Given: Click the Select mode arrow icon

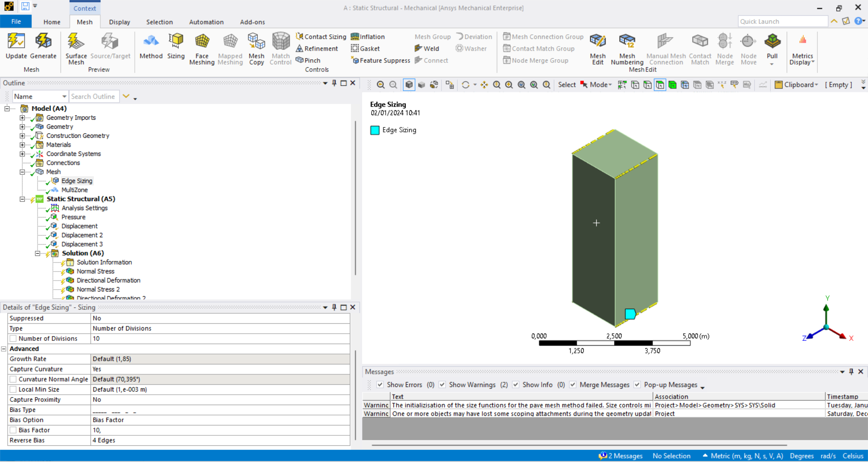Looking at the screenshot, I should (x=584, y=85).
